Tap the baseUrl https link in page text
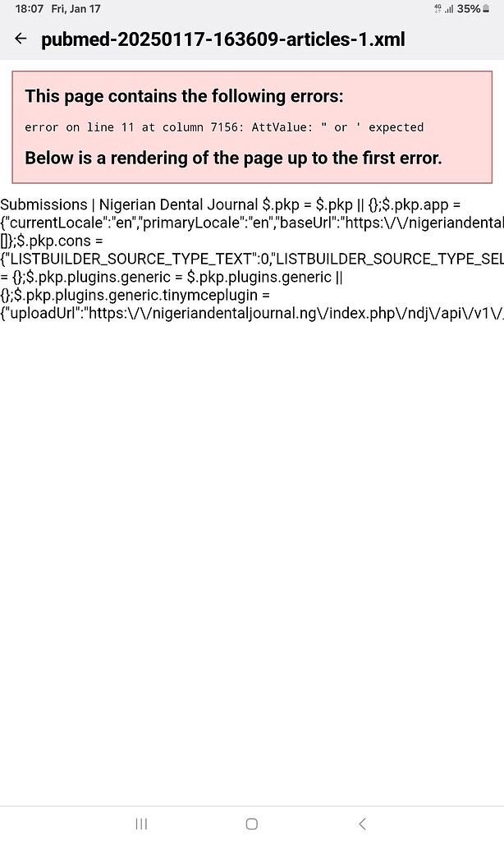This screenshot has width=504, height=841. click(410, 223)
